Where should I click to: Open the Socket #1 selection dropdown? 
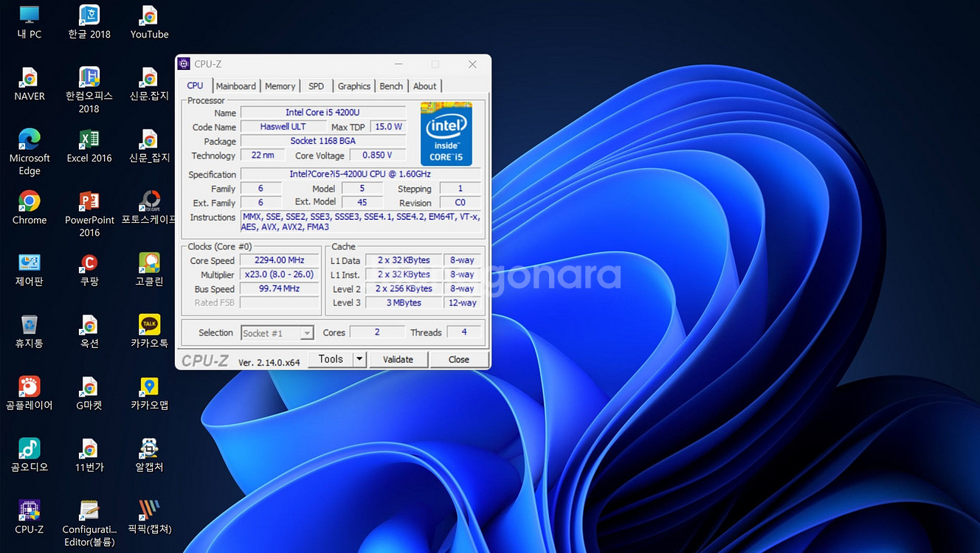(x=308, y=333)
